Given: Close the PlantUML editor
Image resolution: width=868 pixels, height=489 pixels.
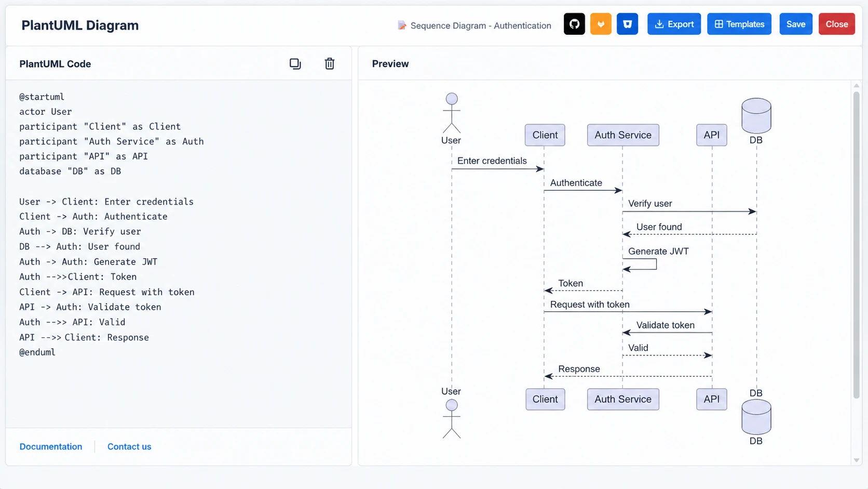Looking at the screenshot, I should [837, 24].
